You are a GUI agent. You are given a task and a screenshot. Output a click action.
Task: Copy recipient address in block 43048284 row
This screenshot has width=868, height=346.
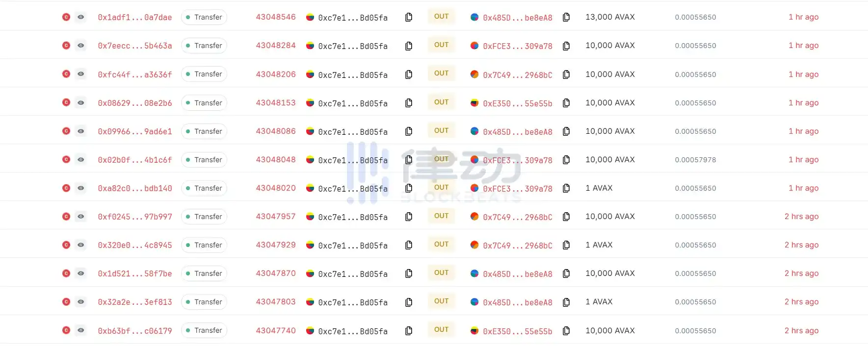click(566, 46)
